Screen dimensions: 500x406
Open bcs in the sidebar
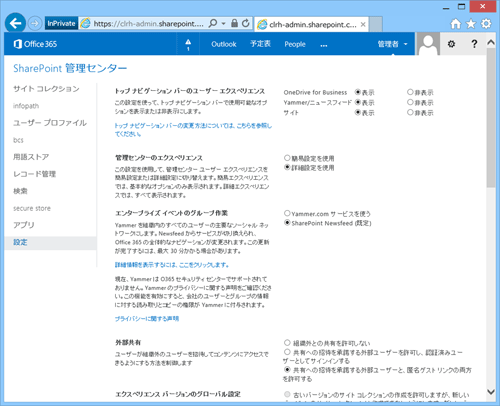(x=18, y=140)
